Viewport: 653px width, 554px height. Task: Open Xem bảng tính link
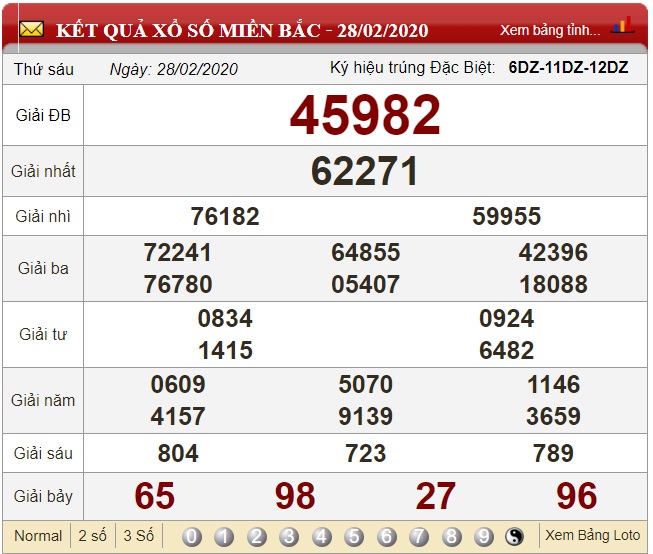click(x=550, y=30)
